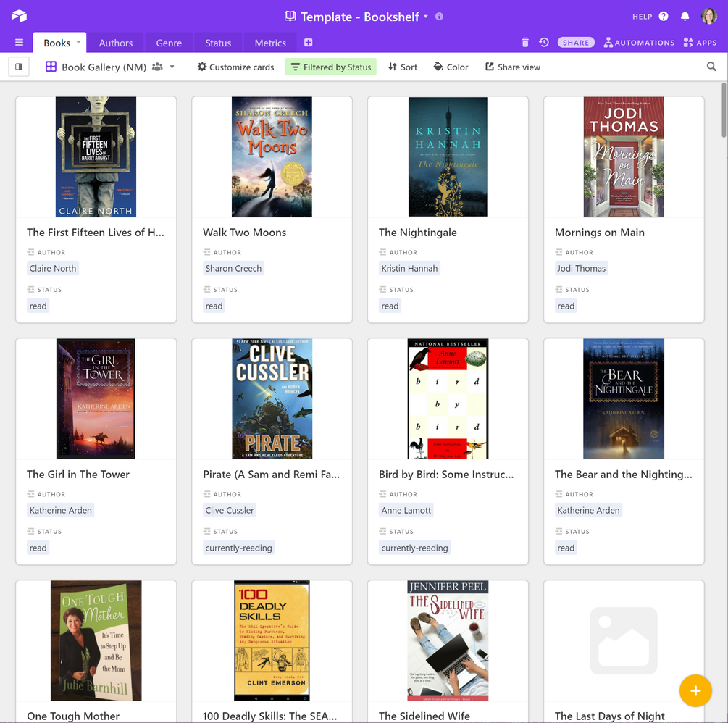Click Share view
The height and width of the screenshot is (723, 728).
pos(513,67)
